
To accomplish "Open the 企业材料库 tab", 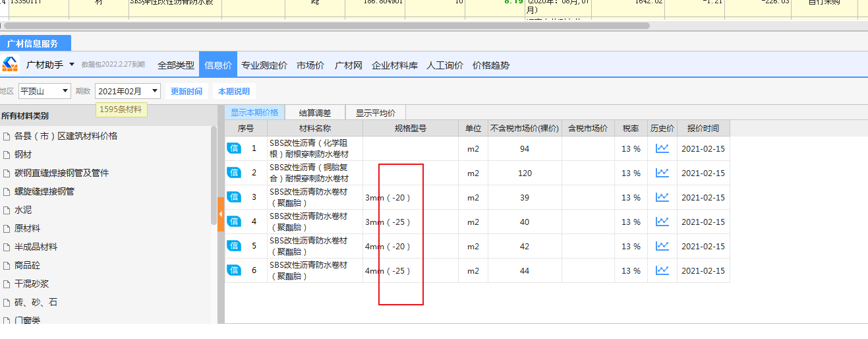I will click(x=394, y=65).
